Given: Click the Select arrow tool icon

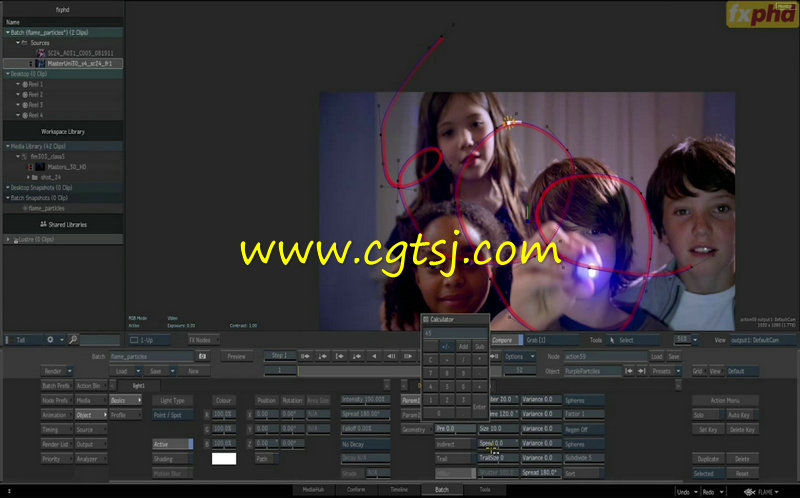Looking at the screenshot, I should tap(612, 340).
